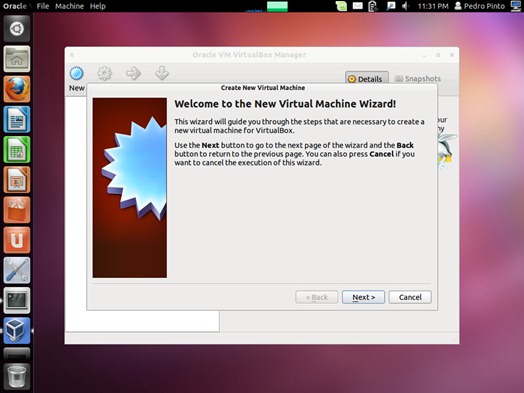The image size is (524, 393).
Task: Click the Create New Virtual Machine dialog title
Action: 263,88
